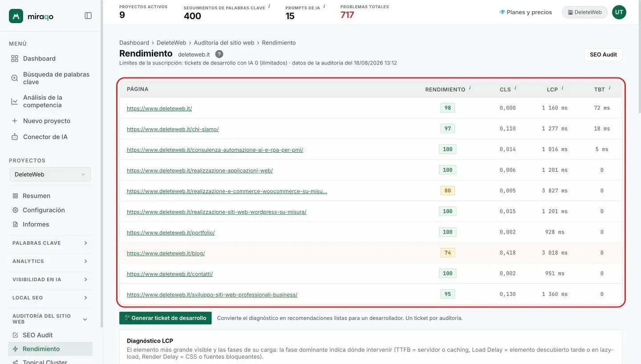Click the miraqo logo icon
This screenshot has width=641, height=364.
pos(16,16)
